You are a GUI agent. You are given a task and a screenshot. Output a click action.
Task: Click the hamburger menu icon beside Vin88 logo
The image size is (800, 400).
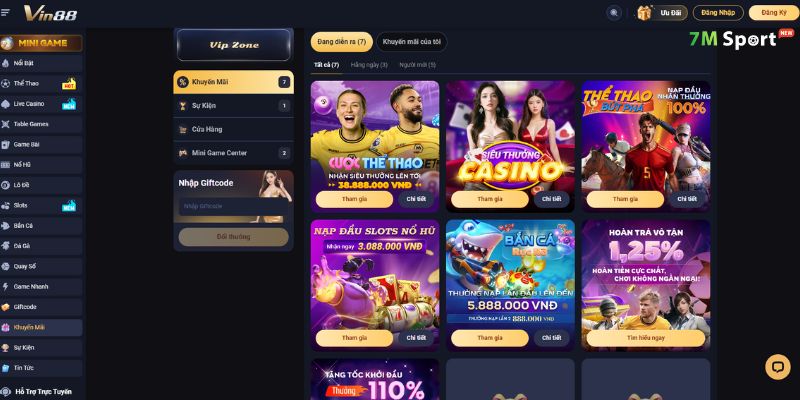pos(5,13)
